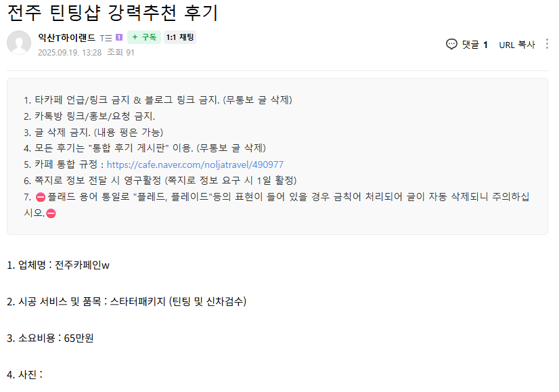Image resolution: width=559 pixels, height=392 pixels.
Task: Subscribe using the green 구독 button
Action: point(144,37)
